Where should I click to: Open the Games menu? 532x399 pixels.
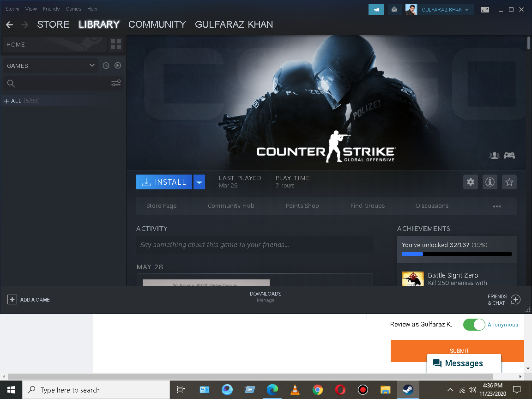pos(73,9)
